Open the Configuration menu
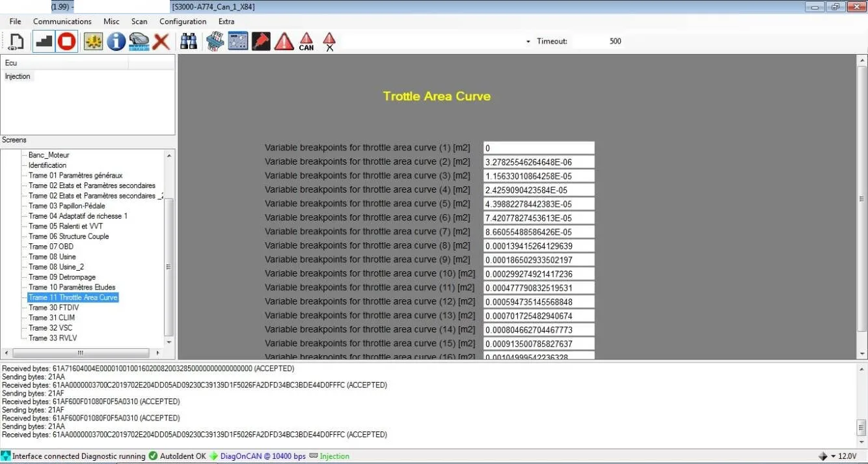The width and height of the screenshot is (868, 464). (x=183, y=21)
